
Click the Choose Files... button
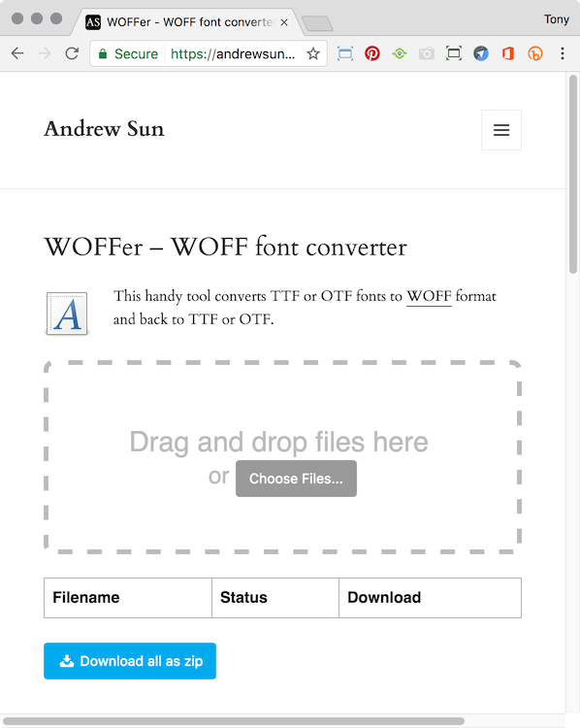(296, 479)
